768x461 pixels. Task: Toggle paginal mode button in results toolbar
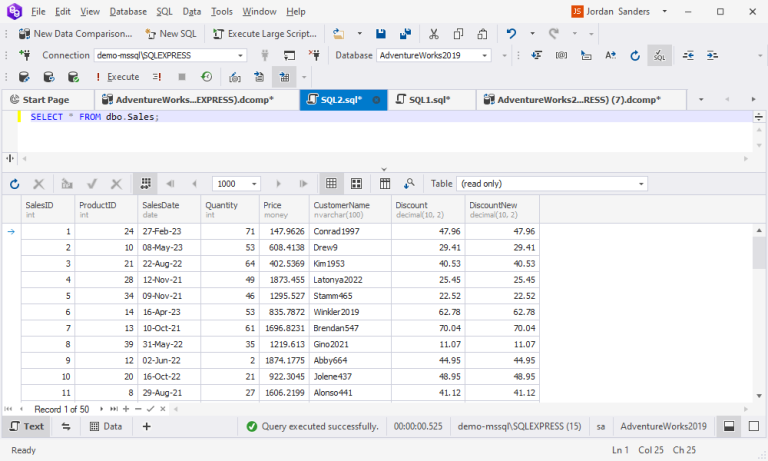(145, 184)
